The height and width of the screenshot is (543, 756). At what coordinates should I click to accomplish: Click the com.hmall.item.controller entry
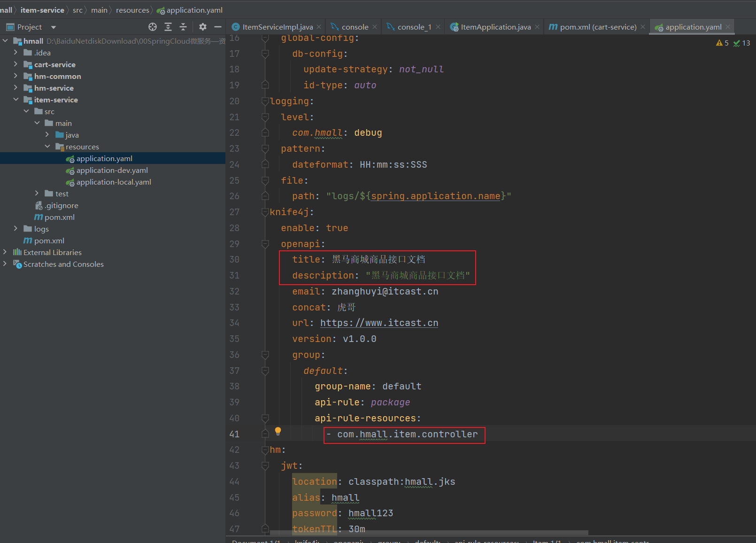click(x=408, y=434)
